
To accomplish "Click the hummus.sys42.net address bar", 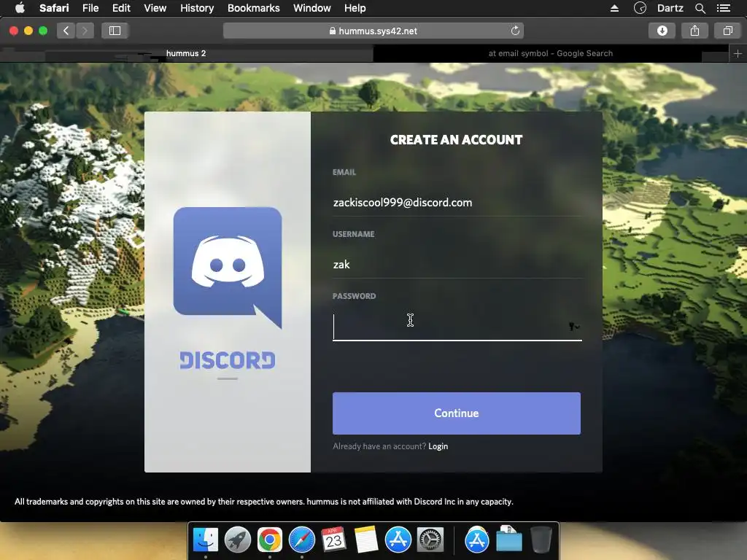I will 373,31.
